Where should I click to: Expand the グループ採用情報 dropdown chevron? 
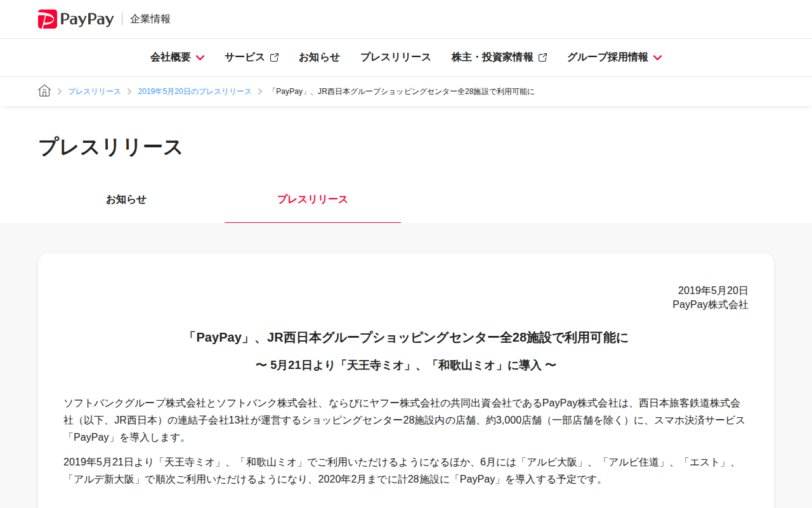tap(657, 58)
